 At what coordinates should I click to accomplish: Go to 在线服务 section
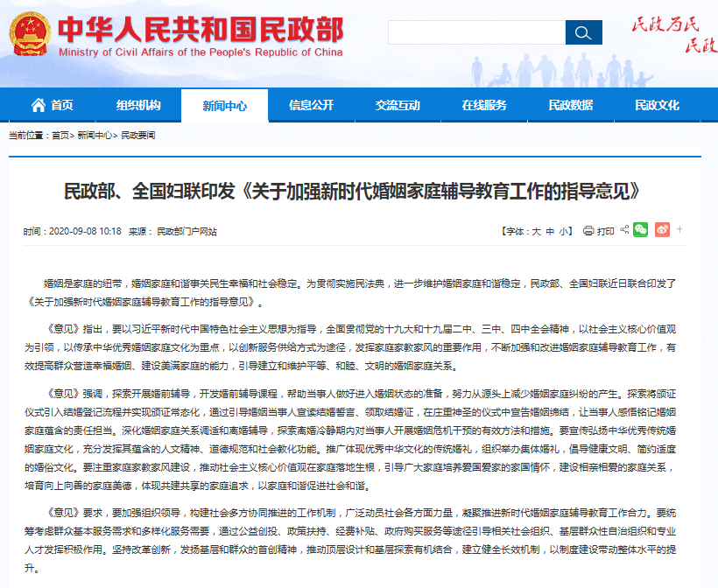[x=484, y=106]
